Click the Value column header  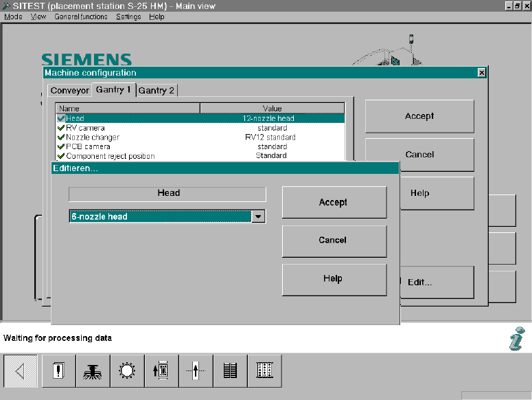pos(272,109)
